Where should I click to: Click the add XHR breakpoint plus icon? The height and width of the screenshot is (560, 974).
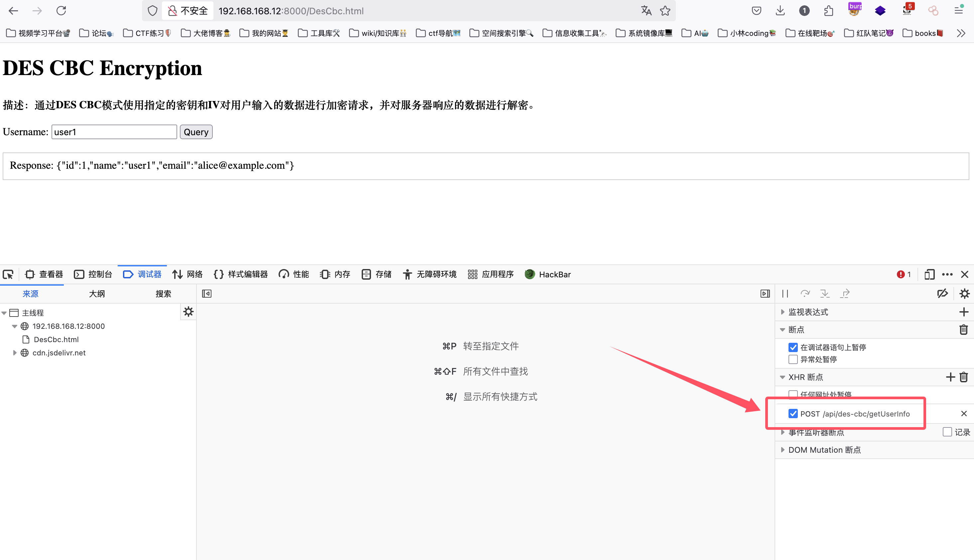[x=950, y=377]
